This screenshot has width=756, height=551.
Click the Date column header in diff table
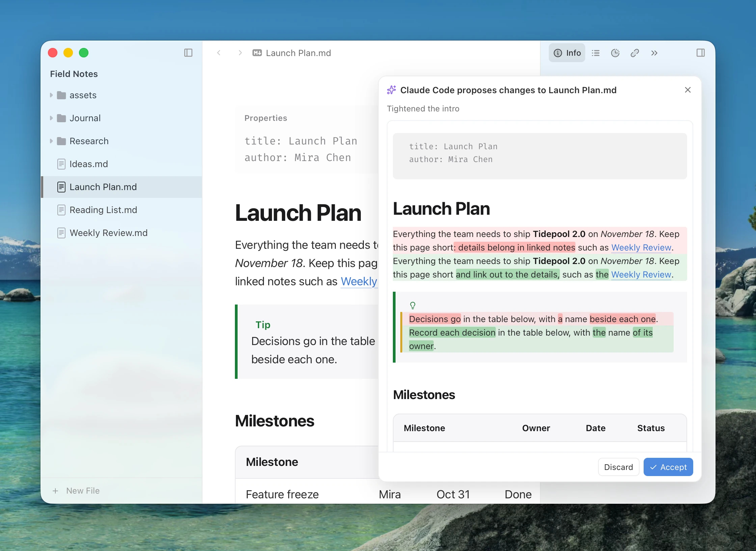click(595, 428)
